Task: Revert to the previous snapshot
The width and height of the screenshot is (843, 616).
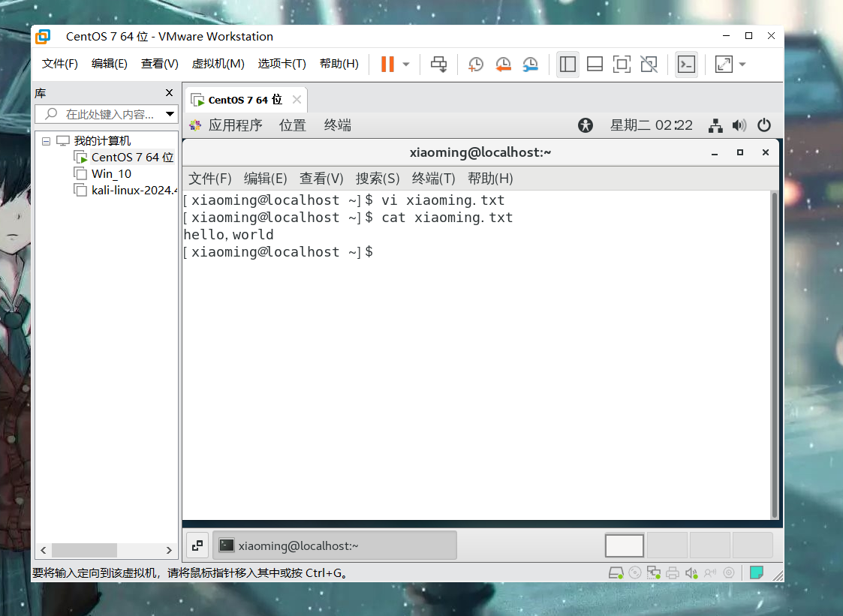Action: pyautogui.click(x=503, y=65)
